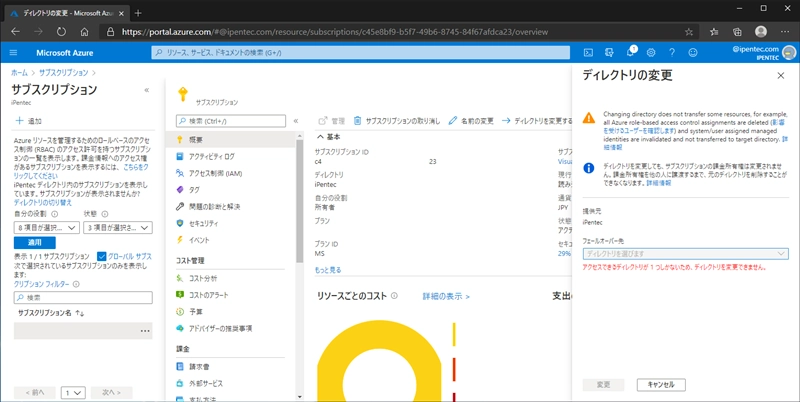Open the Directory + subscription filter icon
This screenshot has height=402, width=800.
coord(608,52)
